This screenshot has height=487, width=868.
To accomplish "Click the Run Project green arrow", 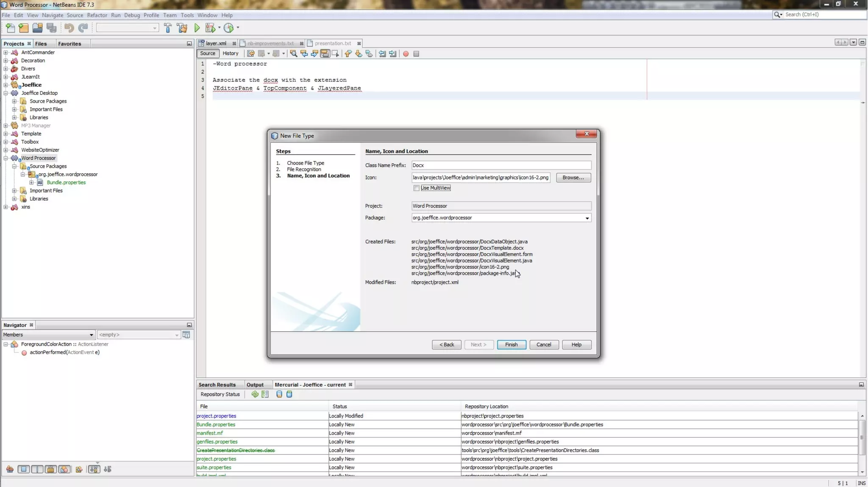I will click(197, 28).
